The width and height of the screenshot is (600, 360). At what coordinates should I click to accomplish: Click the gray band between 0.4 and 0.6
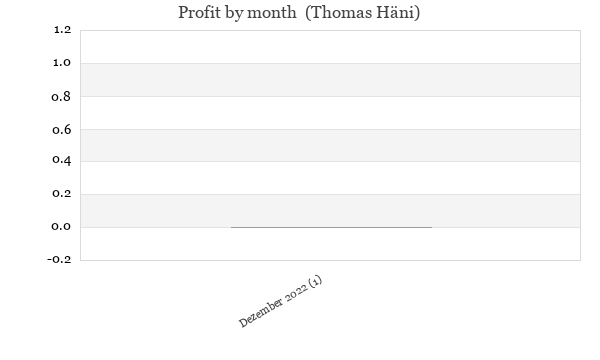[331, 145]
